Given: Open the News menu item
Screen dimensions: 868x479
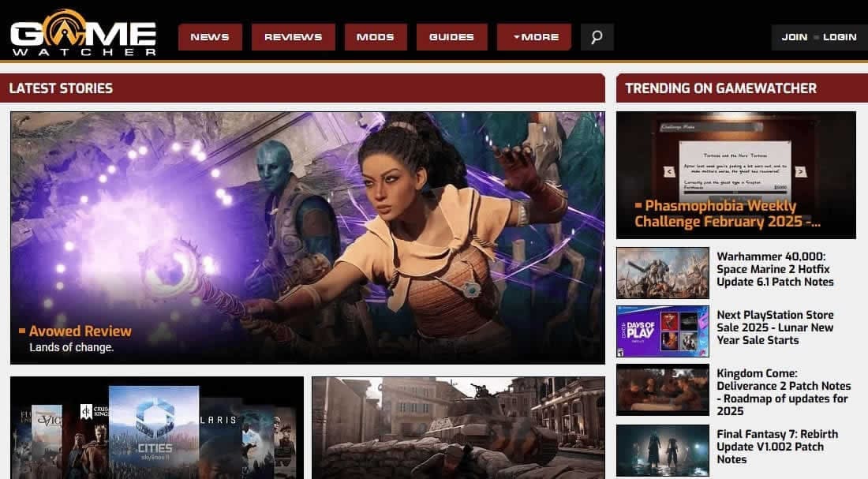Looking at the screenshot, I should [210, 37].
